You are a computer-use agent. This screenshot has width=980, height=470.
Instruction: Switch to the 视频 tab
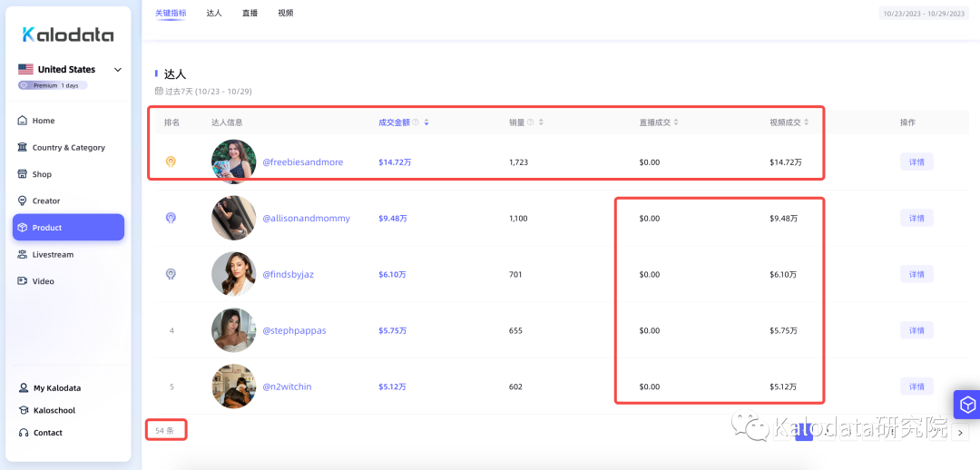286,13
